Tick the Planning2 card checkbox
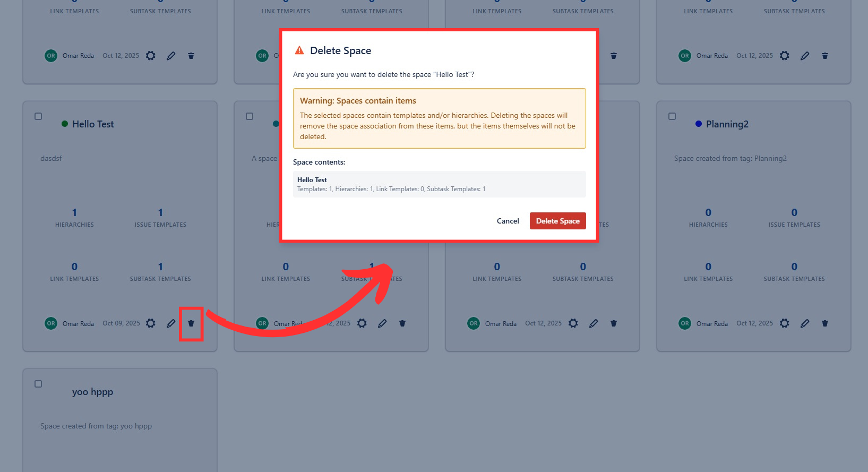868x472 pixels. 672,116
